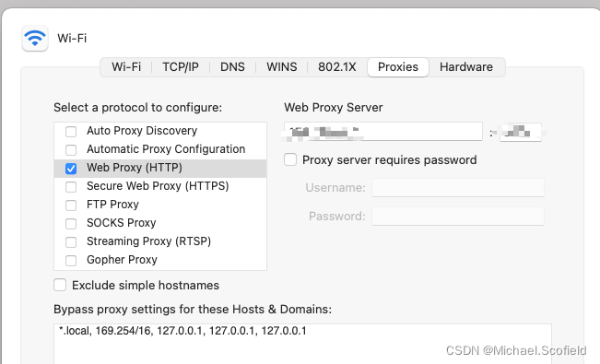This screenshot has width=600, height=364.
Task: Uncheck Web Proxy (HTTP)
Action: click(71, 169)
